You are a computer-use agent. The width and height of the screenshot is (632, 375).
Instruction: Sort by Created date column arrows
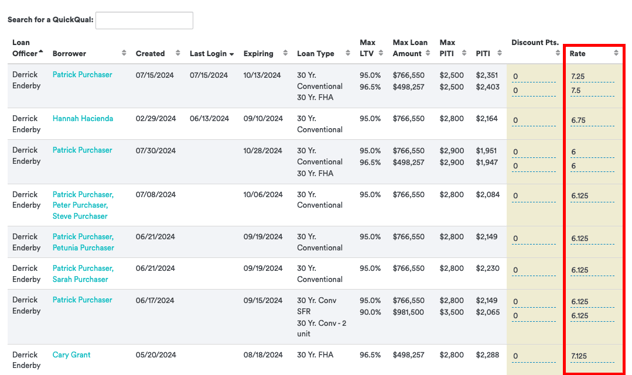(178, 53)
